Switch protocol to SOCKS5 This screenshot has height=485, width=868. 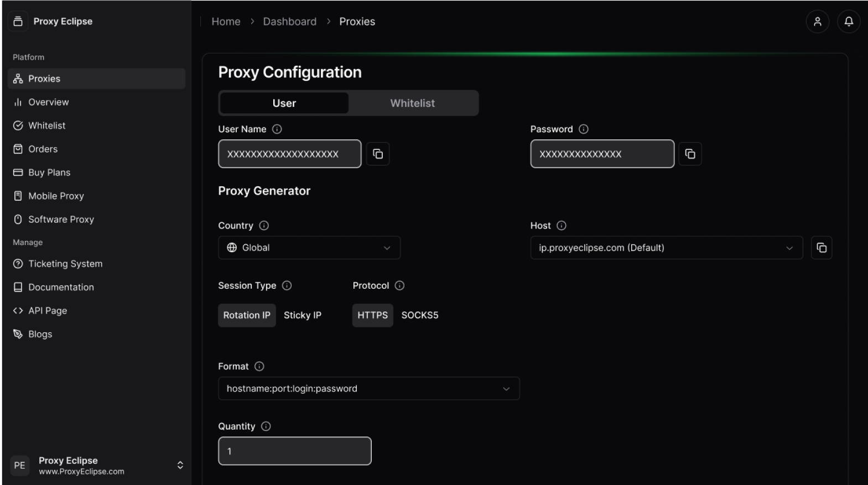[419, 315]
